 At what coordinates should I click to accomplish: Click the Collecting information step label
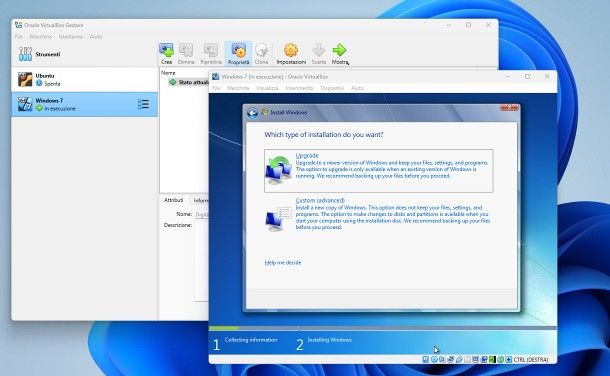click(x=251, y=340)
